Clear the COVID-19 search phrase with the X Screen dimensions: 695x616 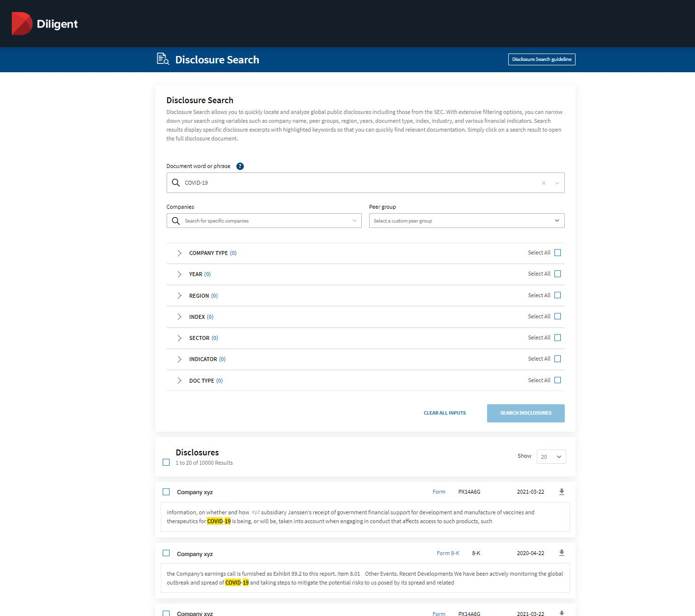pyautogui.click(x=544, y=183)
